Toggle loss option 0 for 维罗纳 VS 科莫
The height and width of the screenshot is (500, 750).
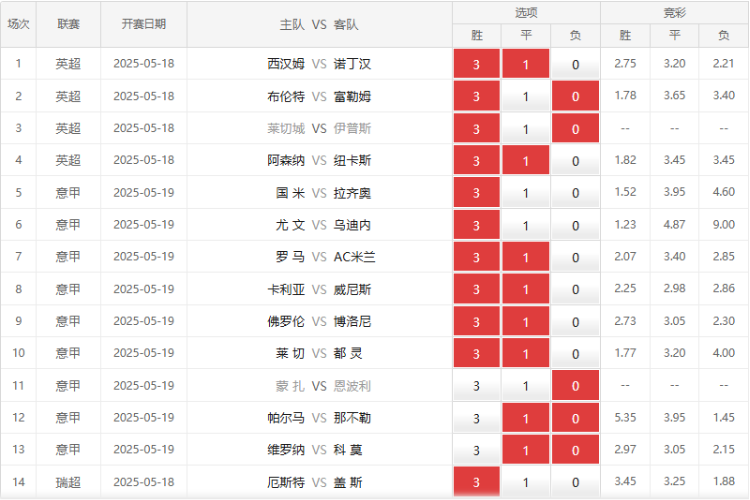click(x=575, y=450)
